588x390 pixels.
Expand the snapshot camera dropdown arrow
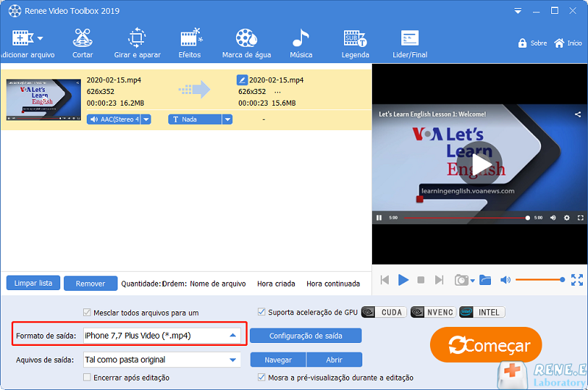[x=473, y=281]
